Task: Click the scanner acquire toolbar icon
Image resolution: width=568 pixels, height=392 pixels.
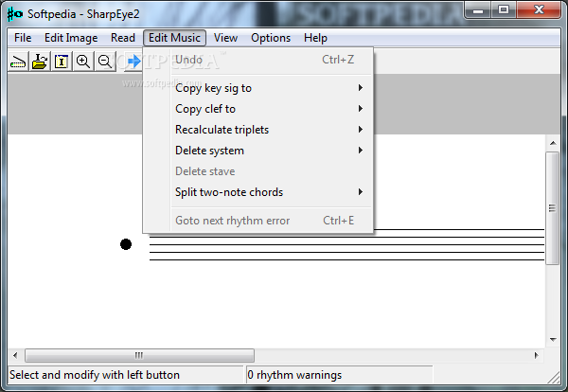Action: tap(18, 62)
